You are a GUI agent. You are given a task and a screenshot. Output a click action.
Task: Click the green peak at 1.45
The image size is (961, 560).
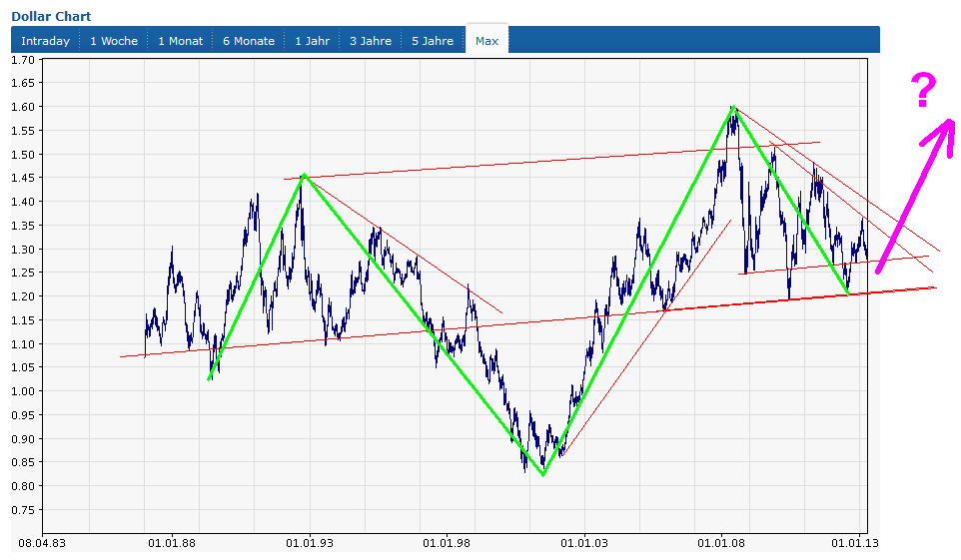tap(303, 176)
